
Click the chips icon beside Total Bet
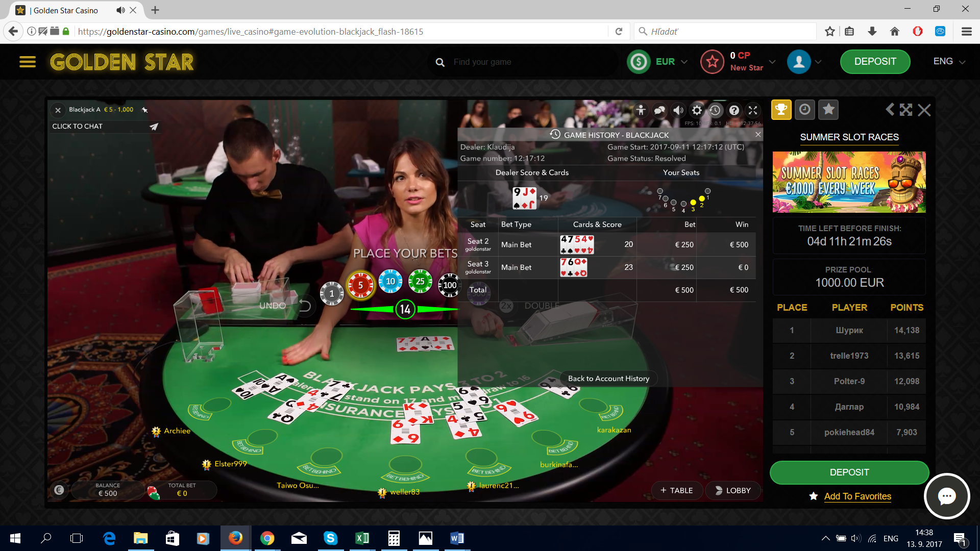coord(153,492)
